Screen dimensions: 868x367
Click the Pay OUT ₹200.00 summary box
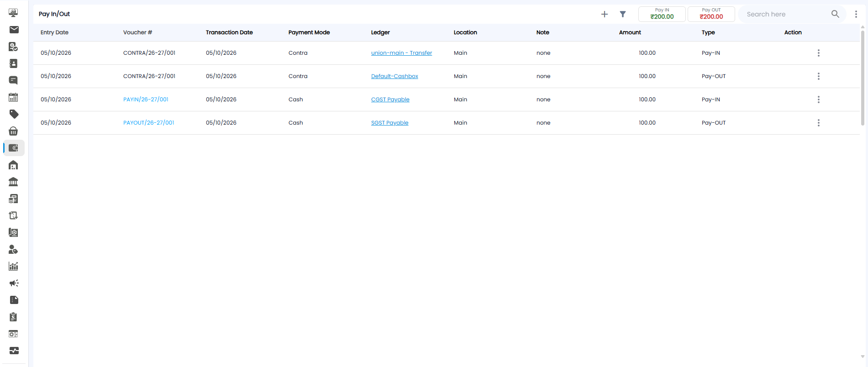(x=711, y=14)
